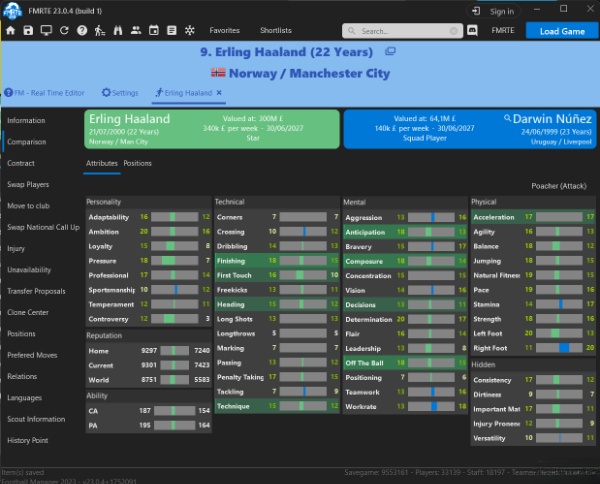Switch to the Positions sub-tab
600x484 pixels.
pyautogui.click(x=137, y=163)
